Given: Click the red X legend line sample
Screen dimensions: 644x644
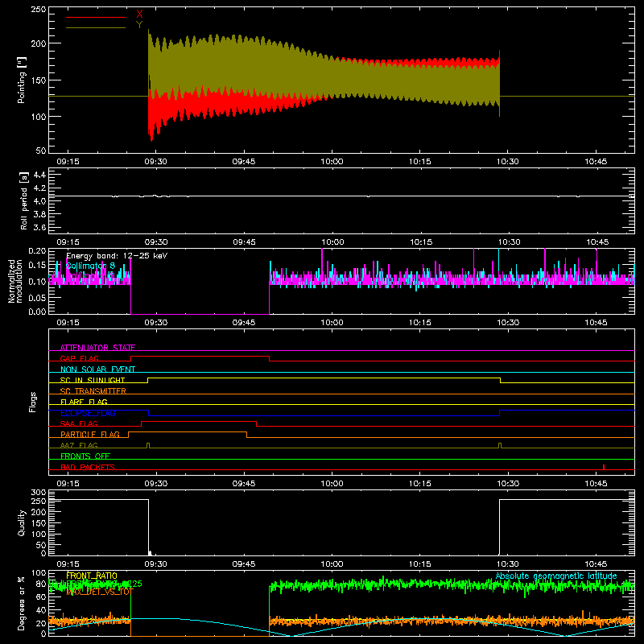Looking at the screenshot, I should tap(96, 17).
